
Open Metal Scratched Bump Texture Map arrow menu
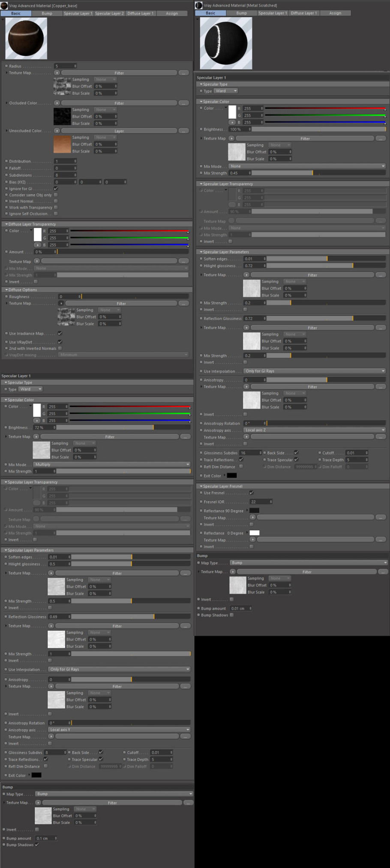(233, 572)
